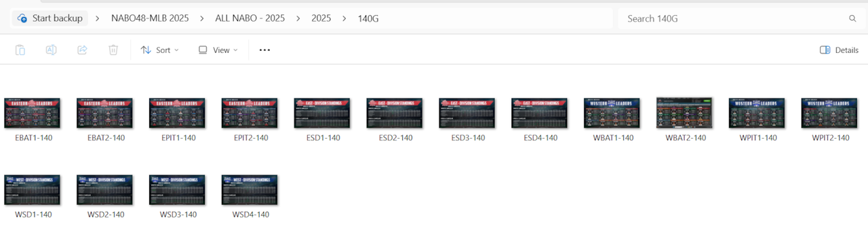
Task: Open the View dropdown menu
Action: tap(218, 50)
